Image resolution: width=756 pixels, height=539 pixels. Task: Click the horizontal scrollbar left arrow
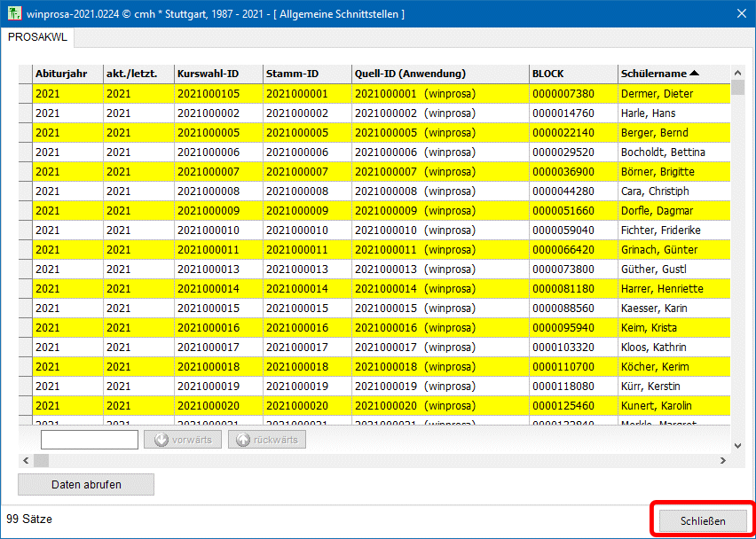tap(26, 460)
